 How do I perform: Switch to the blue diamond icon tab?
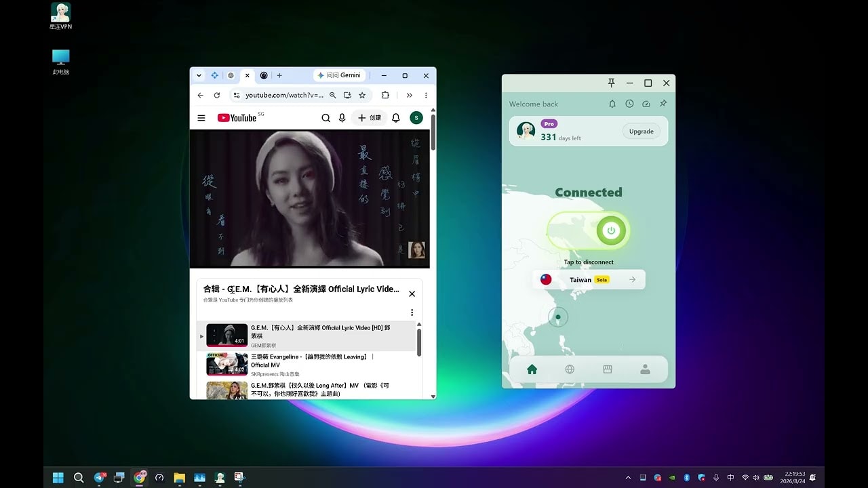[215, 75]
